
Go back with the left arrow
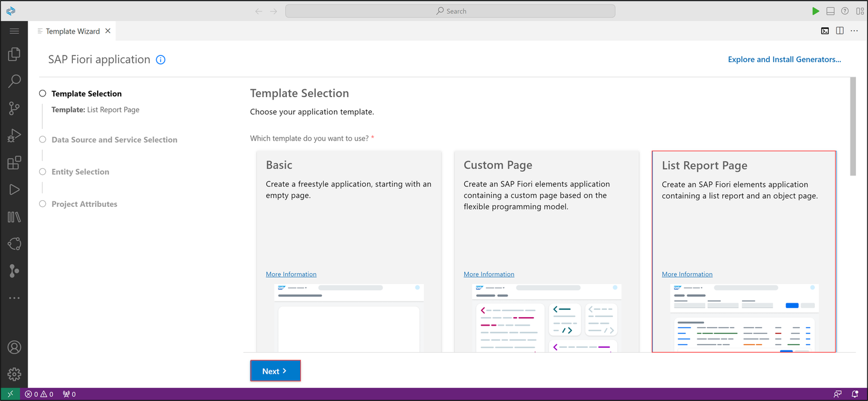point(259,11)
